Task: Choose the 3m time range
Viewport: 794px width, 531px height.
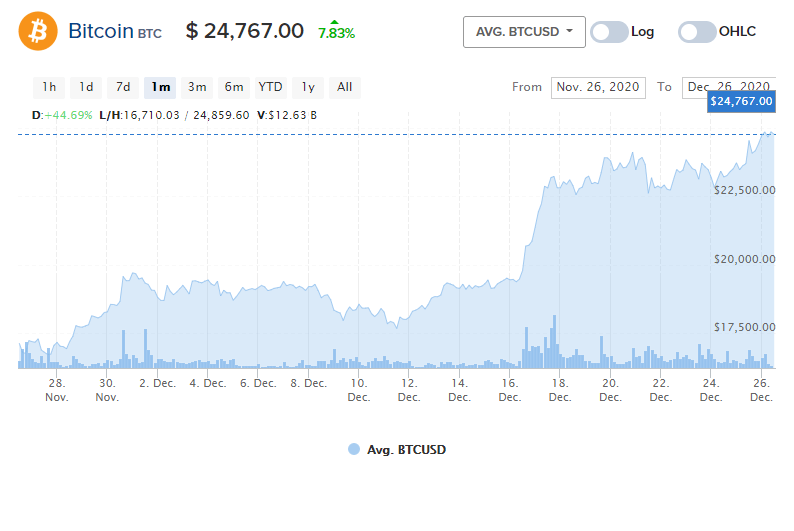Action: click(x=197, y=88)
